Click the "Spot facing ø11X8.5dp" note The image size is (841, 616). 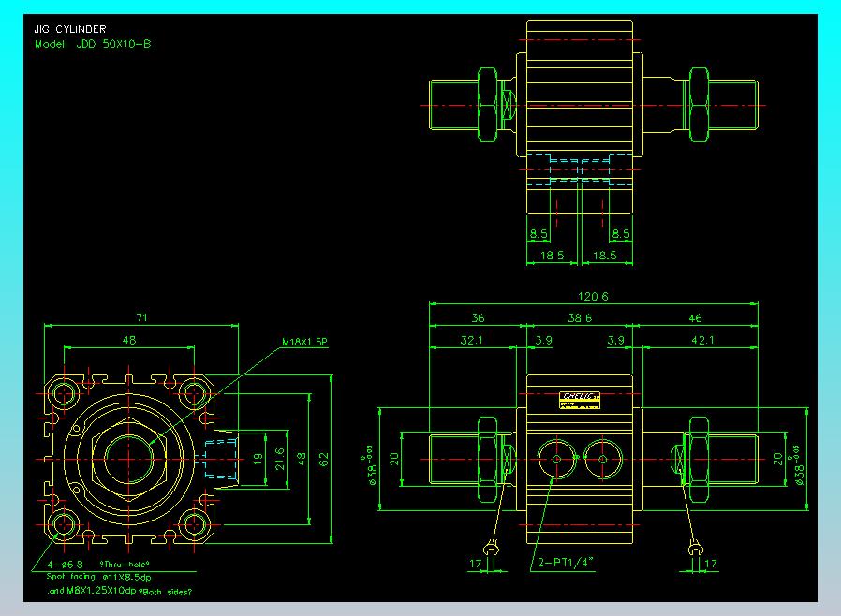pos(98,578)
